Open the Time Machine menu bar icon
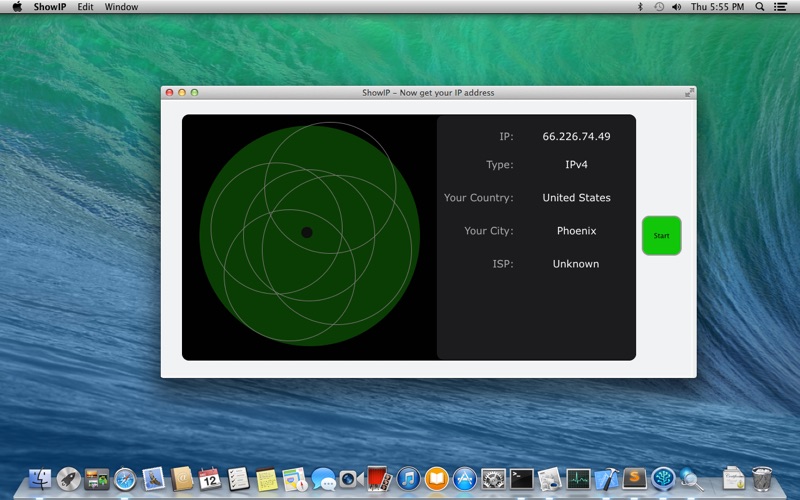Screen dimensions: 800x500 pos(659,7)
